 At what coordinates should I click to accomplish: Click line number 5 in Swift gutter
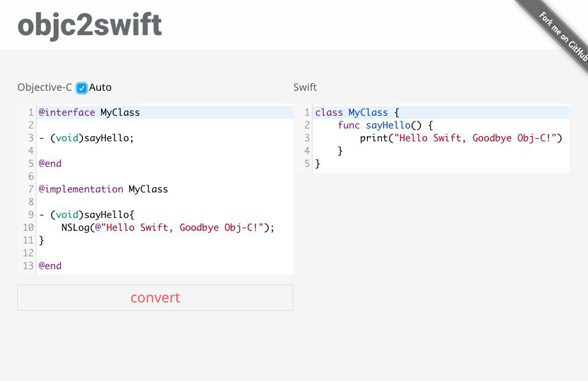pyautogui.click(x=307, y=164)
